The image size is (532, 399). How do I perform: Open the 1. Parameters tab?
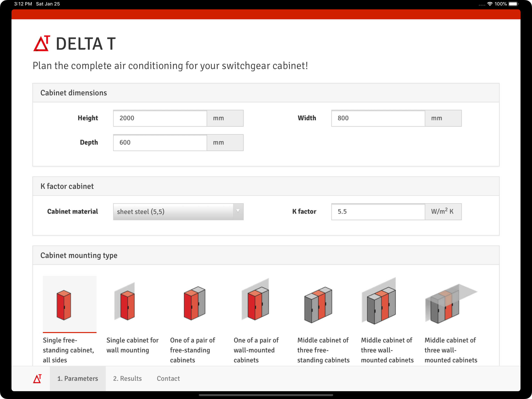point(78,379)
